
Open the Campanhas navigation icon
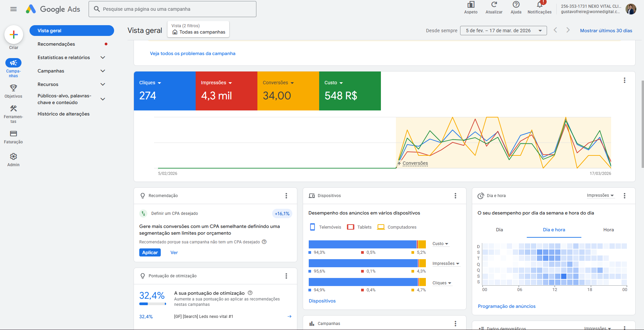13,62
